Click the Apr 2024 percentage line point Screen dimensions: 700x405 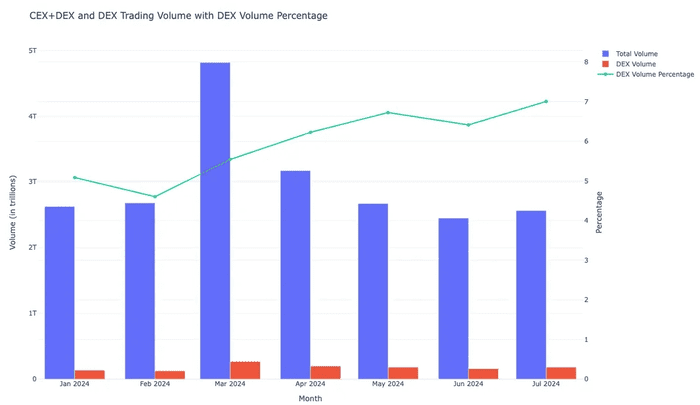click(311, 132)
